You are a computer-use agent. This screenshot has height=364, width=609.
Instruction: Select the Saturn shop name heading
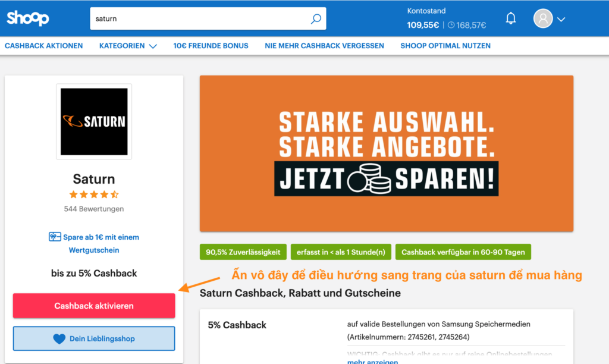point(94,178)
